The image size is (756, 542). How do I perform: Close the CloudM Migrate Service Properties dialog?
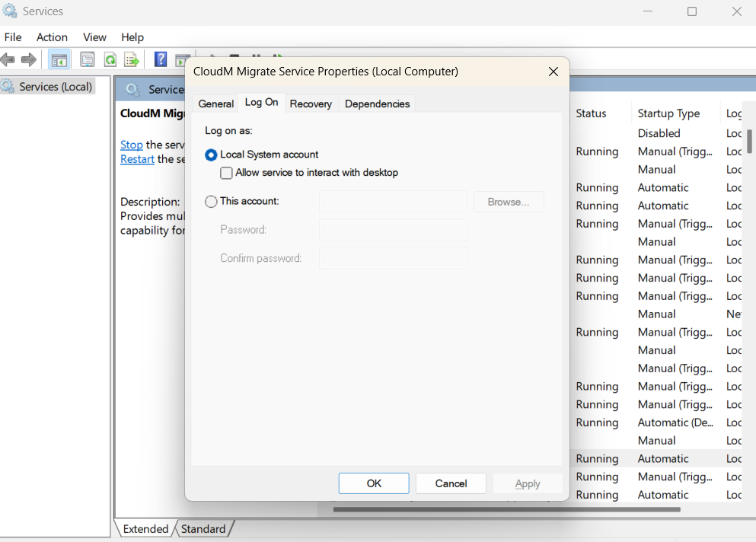click(553, 72)
